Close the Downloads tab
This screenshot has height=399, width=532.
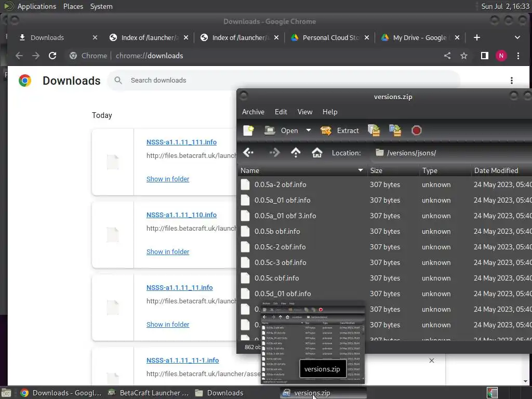pyautogui.click(x=95, y=37)
